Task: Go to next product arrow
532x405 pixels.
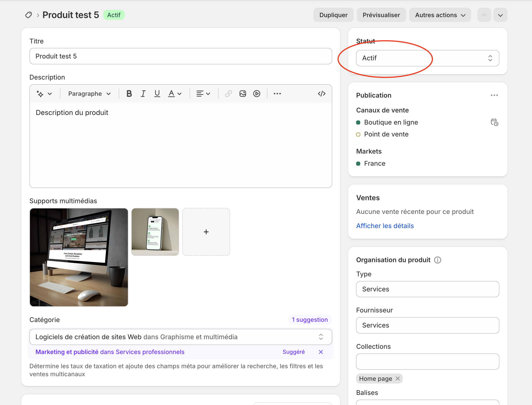Action: click(500, 15)
